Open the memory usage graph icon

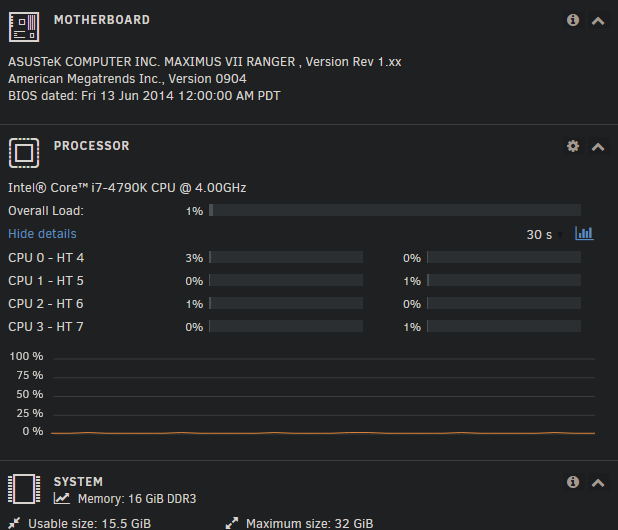pos(62,498)
